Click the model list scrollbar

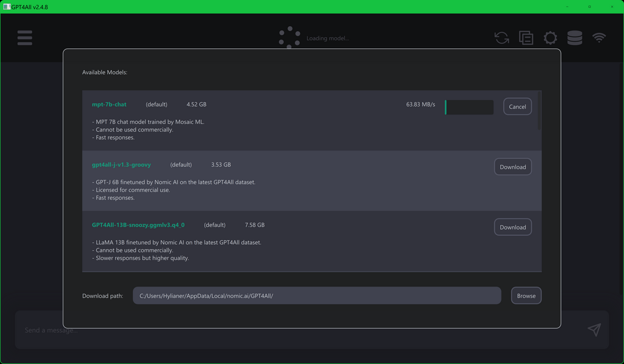point(539,110)
